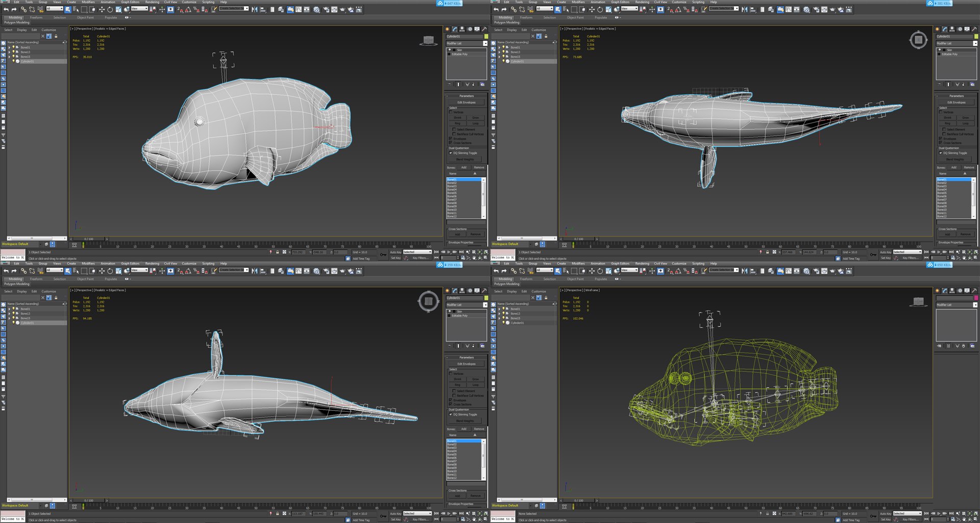
Task: Click Key Mode key icon in top-left status bar
Action: [x=383, y=254]
